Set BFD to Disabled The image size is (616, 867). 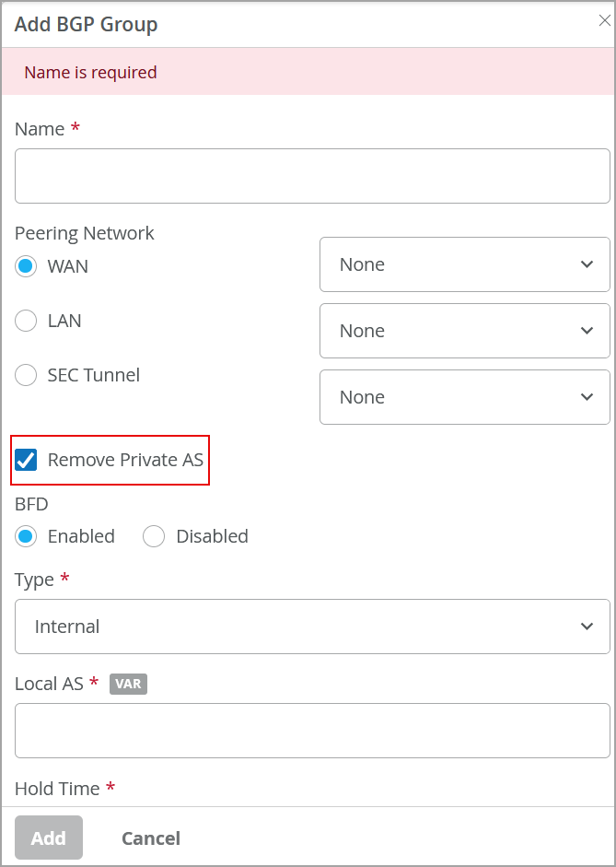pos(154,536)
